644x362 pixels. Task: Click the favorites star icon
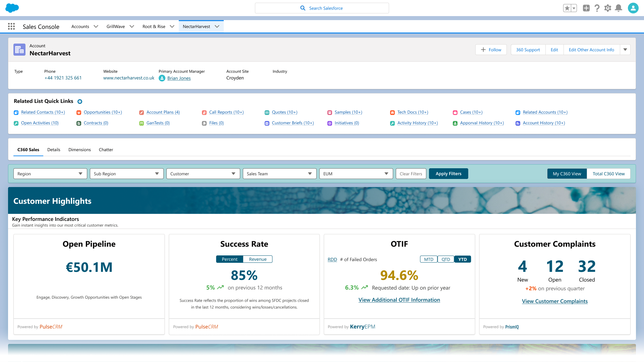click(x=567, y=8)
